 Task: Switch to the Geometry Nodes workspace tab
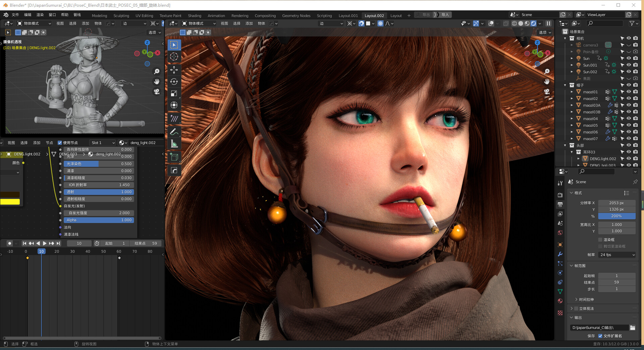[x=296, y=15]
